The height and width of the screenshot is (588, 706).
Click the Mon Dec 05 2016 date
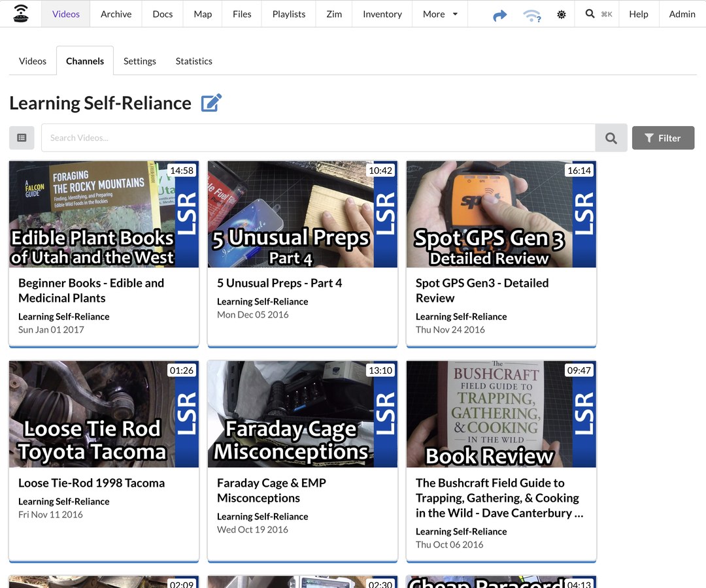252,315
